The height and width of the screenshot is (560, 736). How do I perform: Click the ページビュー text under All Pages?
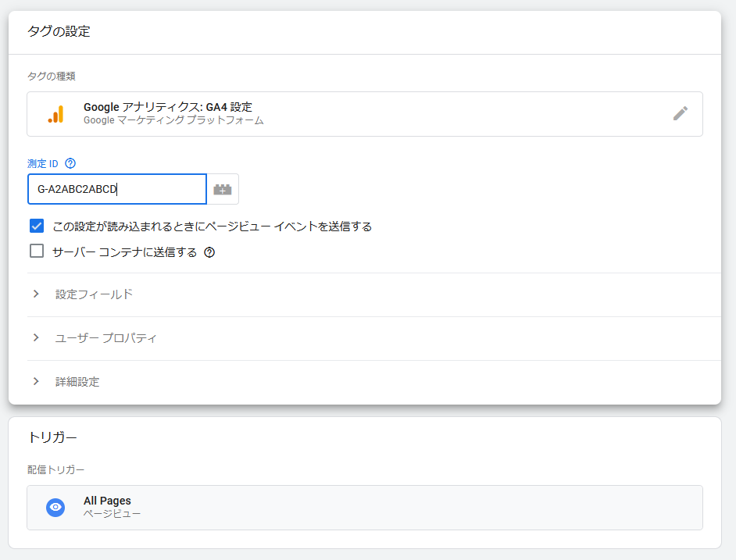[x=113, y=514]
